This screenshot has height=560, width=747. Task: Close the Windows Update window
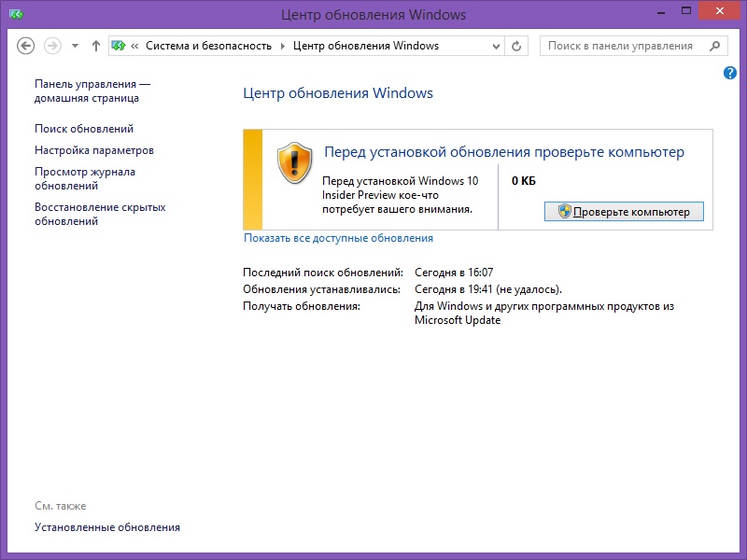719,11
